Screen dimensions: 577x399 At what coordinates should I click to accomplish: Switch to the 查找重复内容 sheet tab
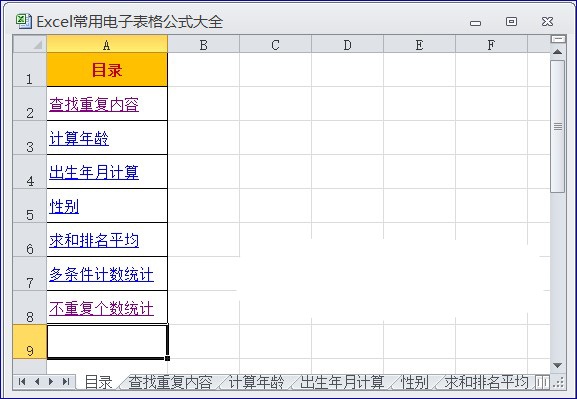pyautogui.click(x=170, y=382)
